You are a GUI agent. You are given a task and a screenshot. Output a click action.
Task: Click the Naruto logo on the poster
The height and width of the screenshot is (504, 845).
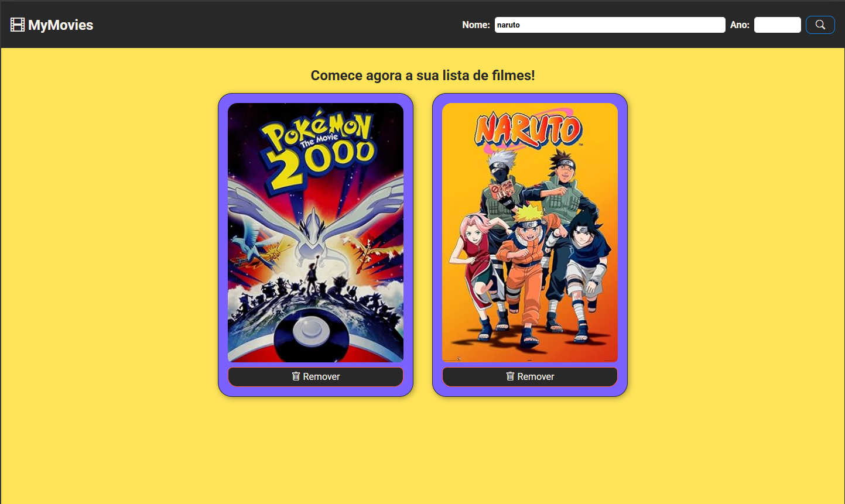coord(528,130)
